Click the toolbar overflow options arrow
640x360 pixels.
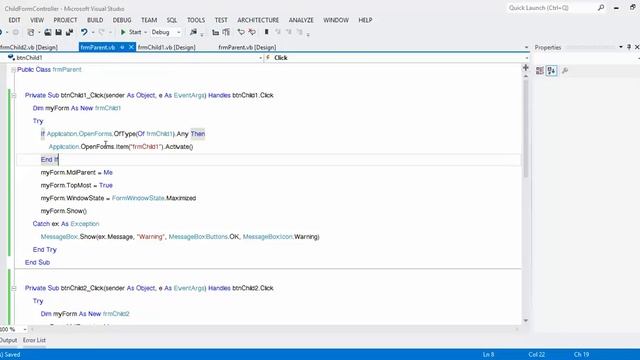point(308,34)
